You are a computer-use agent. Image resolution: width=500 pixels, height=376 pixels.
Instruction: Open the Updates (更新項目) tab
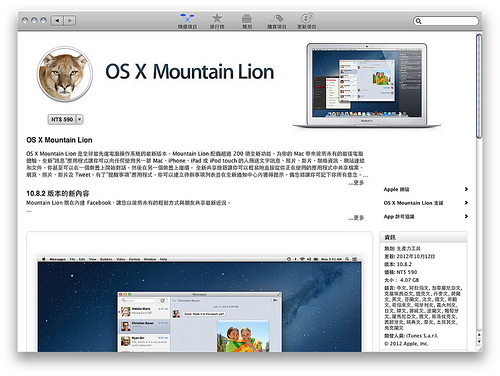pos(307,21)
